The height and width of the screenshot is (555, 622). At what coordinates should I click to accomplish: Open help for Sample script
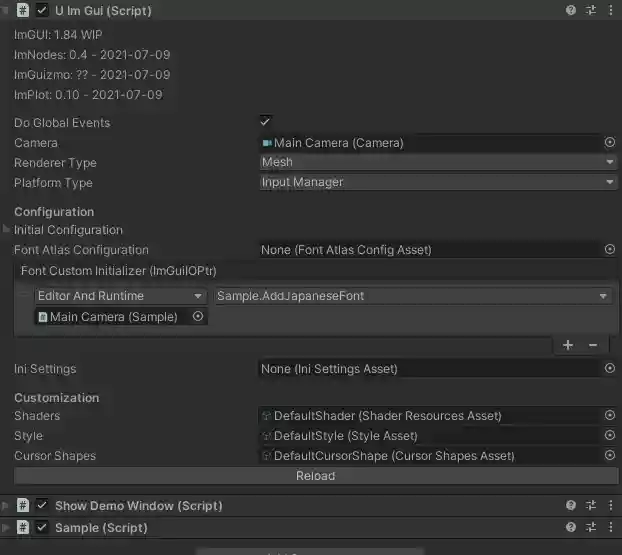[571, 527]
